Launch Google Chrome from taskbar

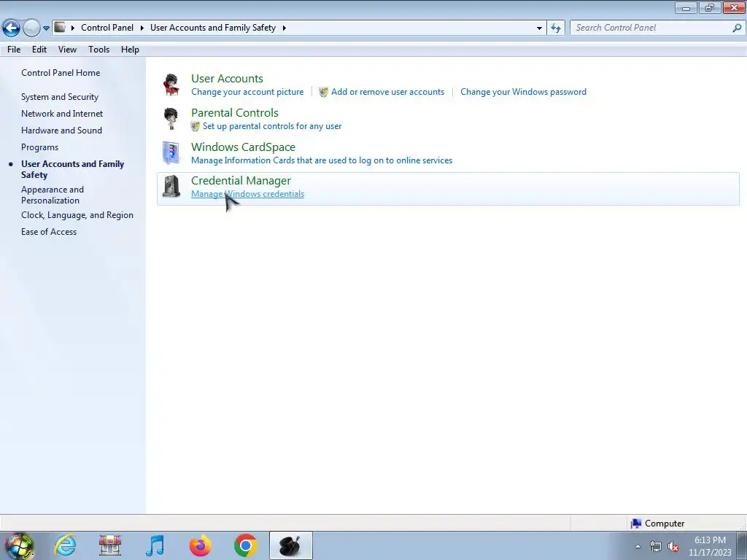[245, 545]
